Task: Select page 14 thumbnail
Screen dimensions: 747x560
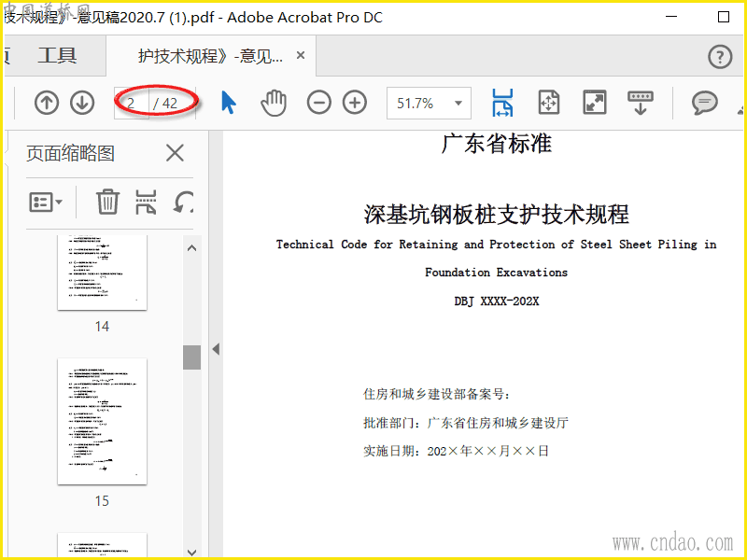Action: coord(102,272)
